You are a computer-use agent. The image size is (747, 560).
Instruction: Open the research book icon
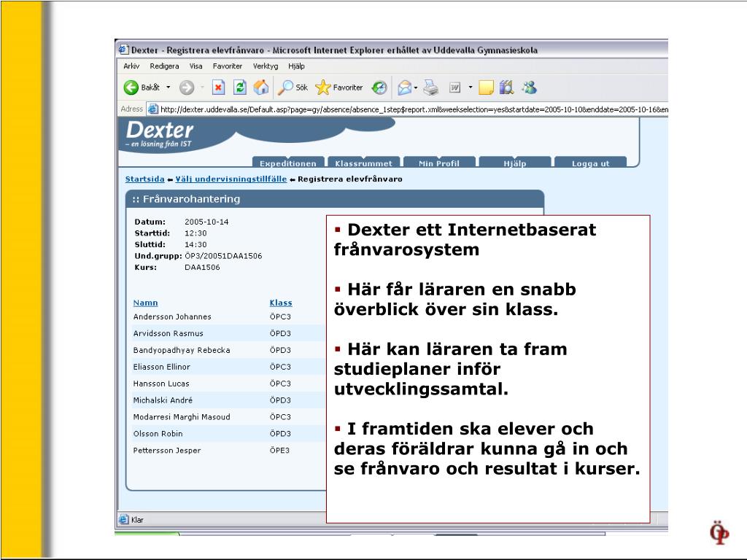(x=506, y=87)
